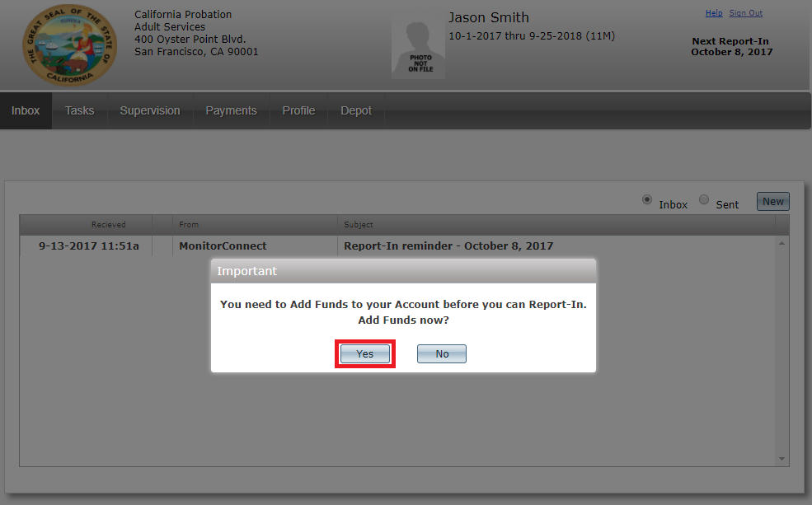This screenshot has height=505, width=812.
Task: Switch to the Payments tab
Action: pos(231,110)
